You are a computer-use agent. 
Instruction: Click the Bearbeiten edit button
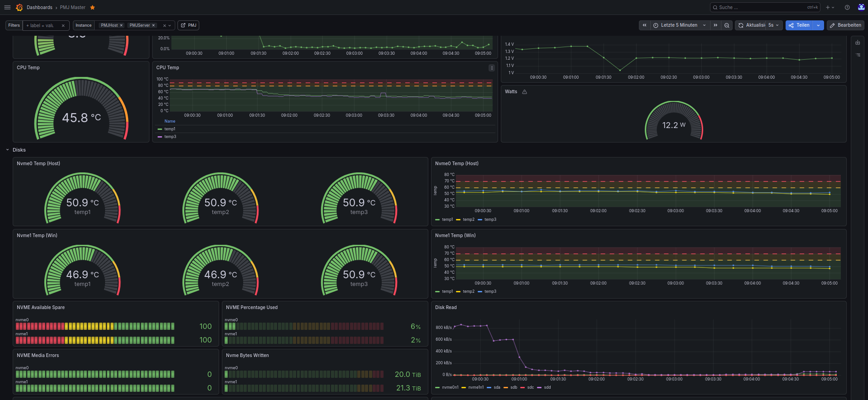(845, 25)
